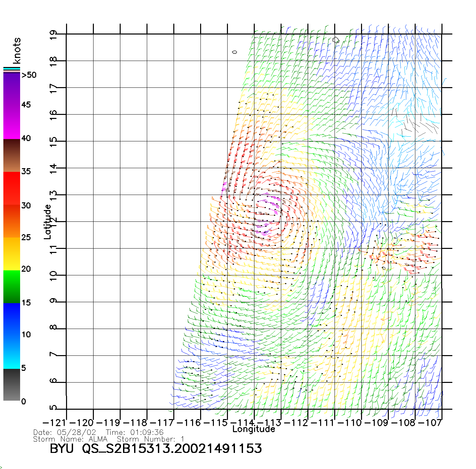Click the yellow 20–25 knots legend band
476x469 pixels.
(x=12, y=254)
